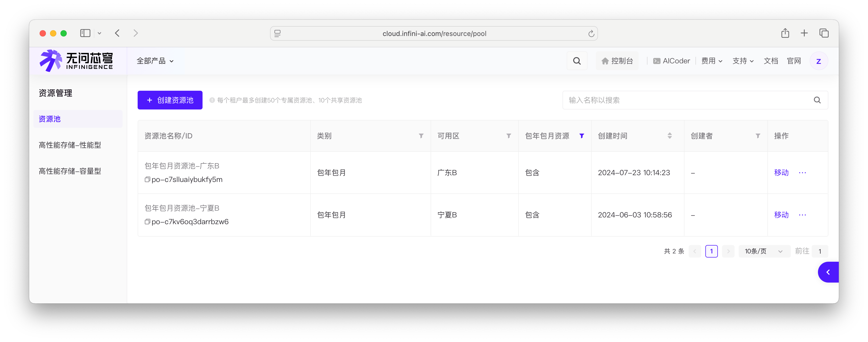Open more actions for 宁夏B pool

pos(802,215)
